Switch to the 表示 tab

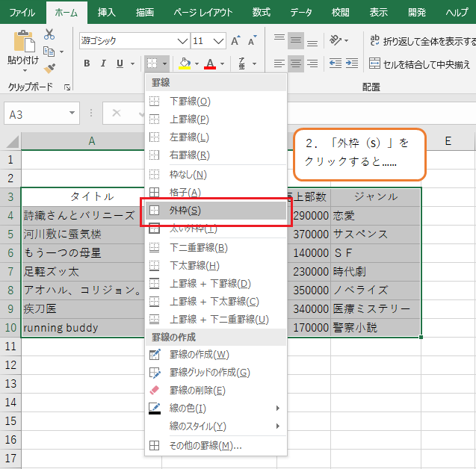(x=378, y=13)
